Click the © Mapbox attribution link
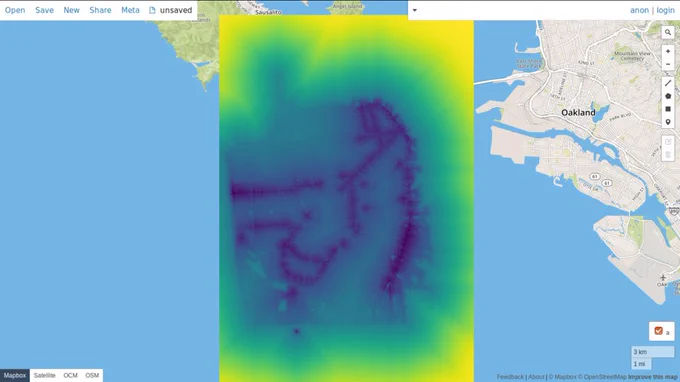 (562, 377)
